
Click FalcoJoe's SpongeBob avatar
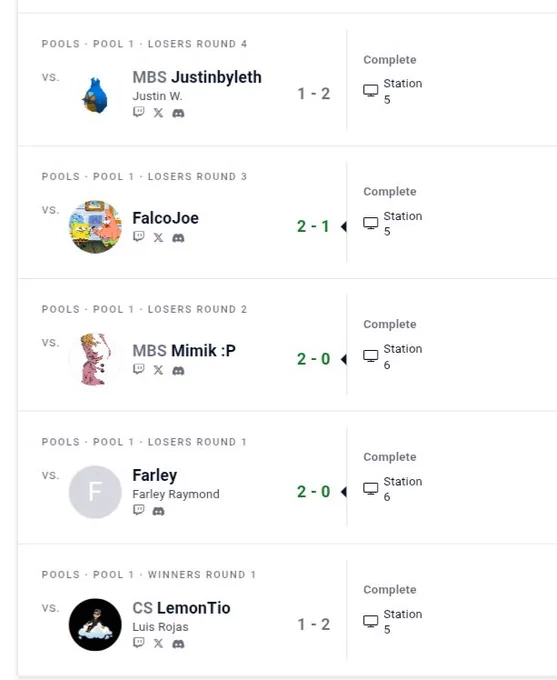95,226
